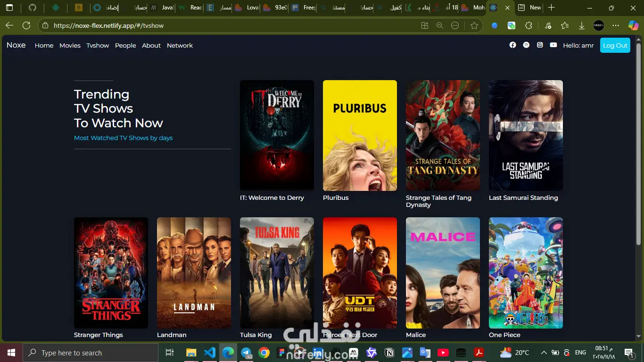This screenshot has height=362, width=644.
Task: Open the notification center
Action: point(628,353)
